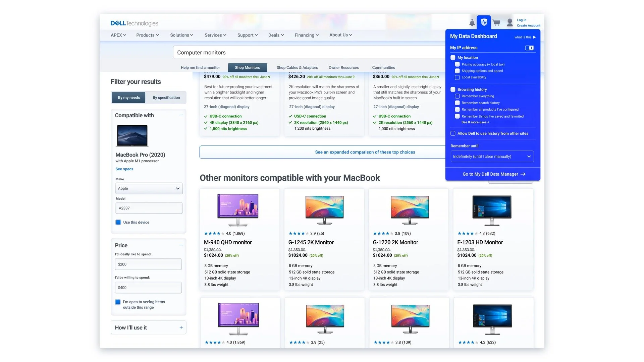Click the notifications bell icon
This screenshot has width=644, height=362.
472,23
